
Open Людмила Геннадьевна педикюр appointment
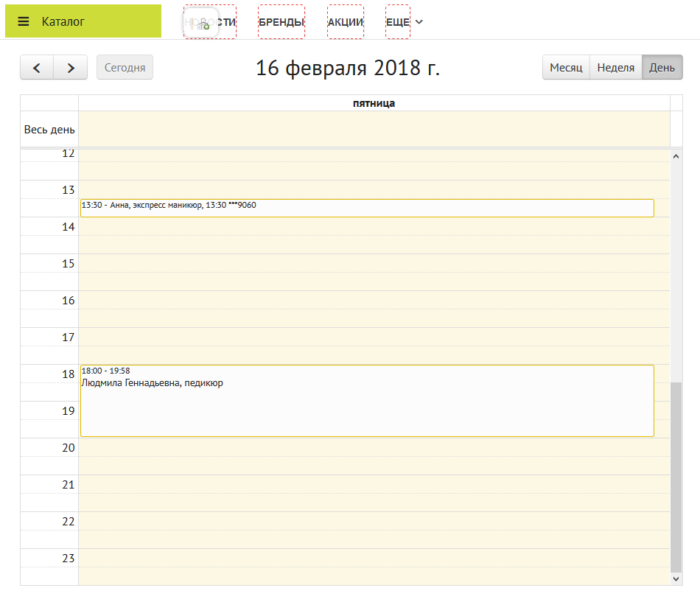366,400
